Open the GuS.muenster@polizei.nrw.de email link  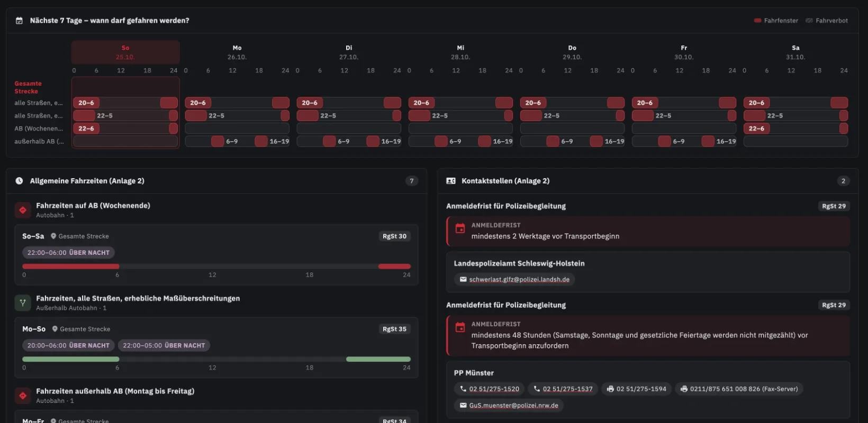[509, 406]
